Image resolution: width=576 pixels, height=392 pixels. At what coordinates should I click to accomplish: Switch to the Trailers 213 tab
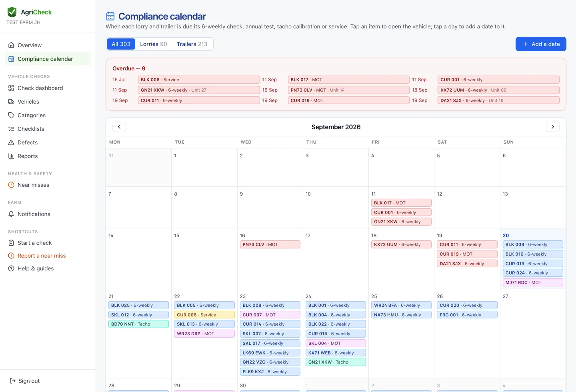[192, 44]
